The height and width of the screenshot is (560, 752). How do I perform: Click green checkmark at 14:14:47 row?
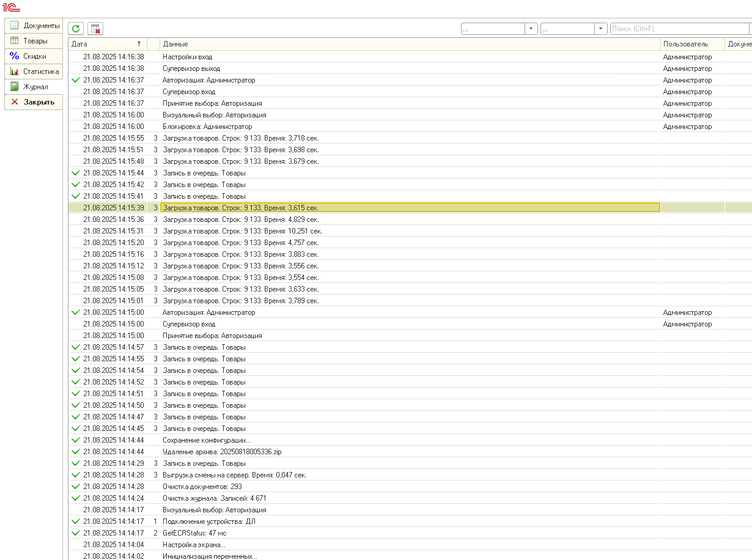tap(76, 417)
